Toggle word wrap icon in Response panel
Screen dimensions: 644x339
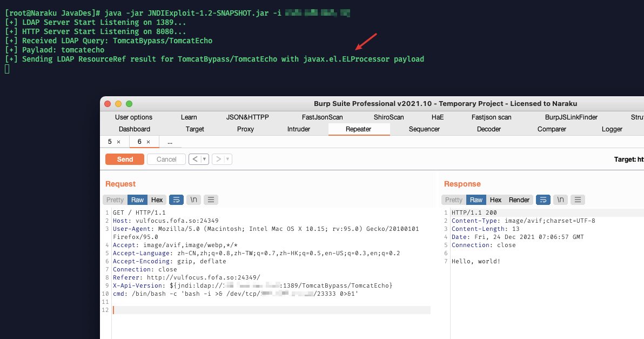[543, 200]
